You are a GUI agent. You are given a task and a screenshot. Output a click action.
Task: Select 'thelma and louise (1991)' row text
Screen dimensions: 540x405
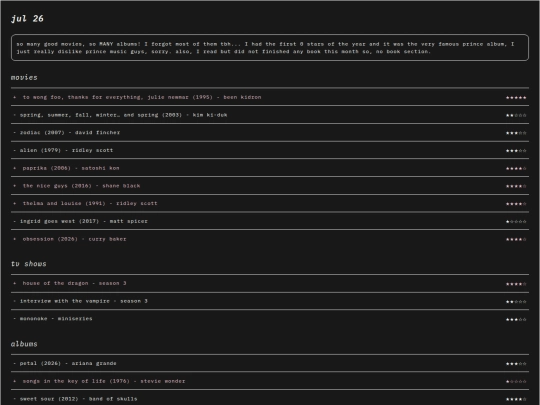[x=90, y=204]
